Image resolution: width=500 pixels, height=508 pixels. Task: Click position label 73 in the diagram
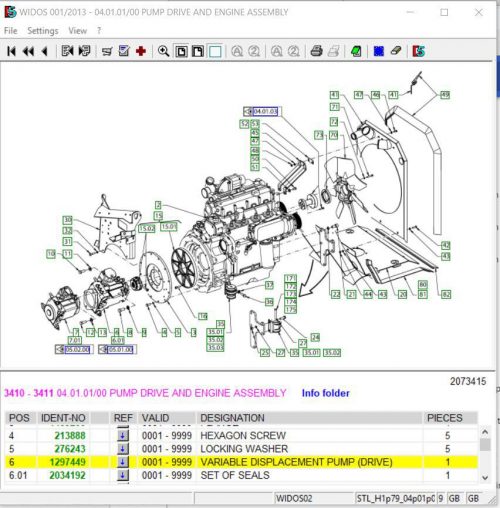pos(319,135)
